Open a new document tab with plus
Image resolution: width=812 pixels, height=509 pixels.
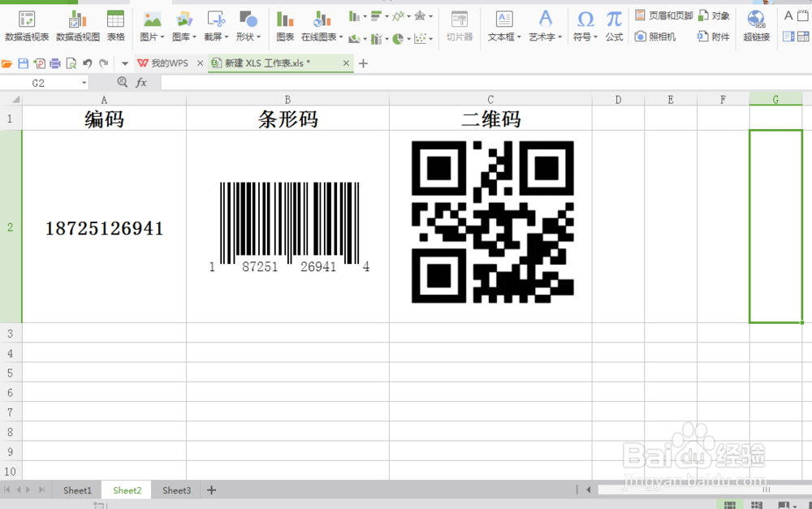point(364,63)
